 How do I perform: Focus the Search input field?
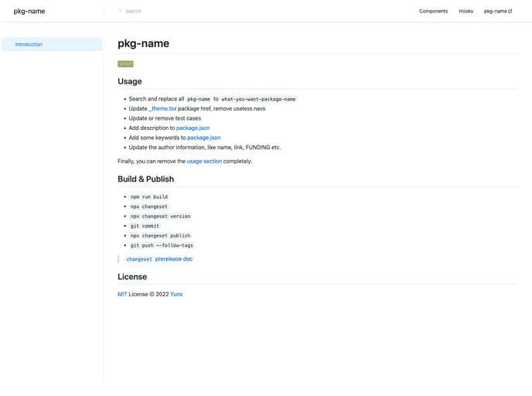[133, 11]
